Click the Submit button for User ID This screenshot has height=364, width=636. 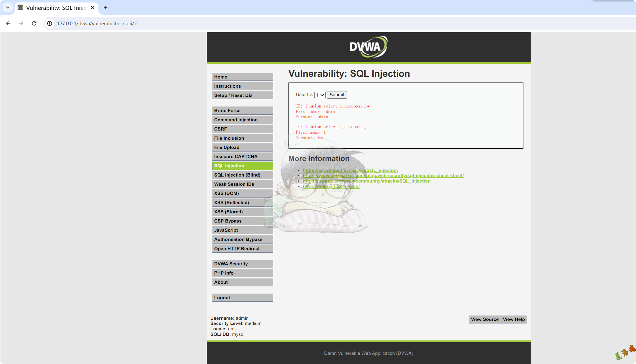coord(336,95)
